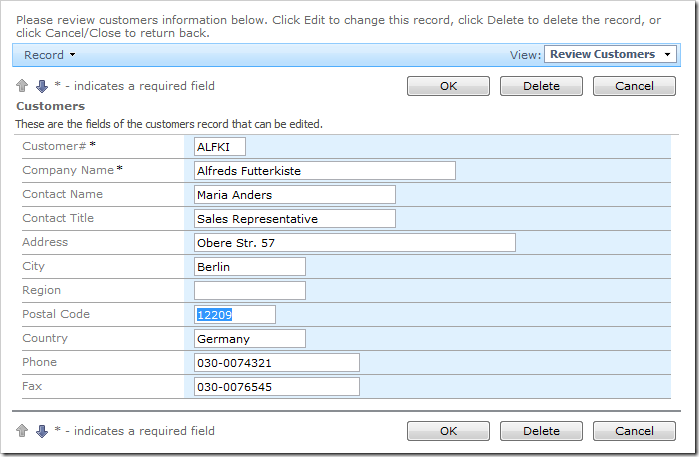Click the top previous-record up arrow icon

point(22,86)
